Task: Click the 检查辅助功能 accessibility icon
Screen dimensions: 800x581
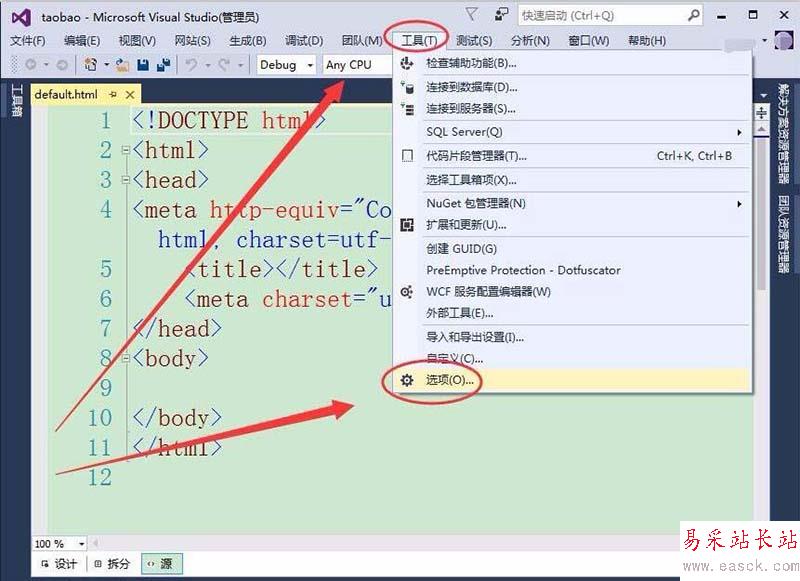Action: coord(407,63)
